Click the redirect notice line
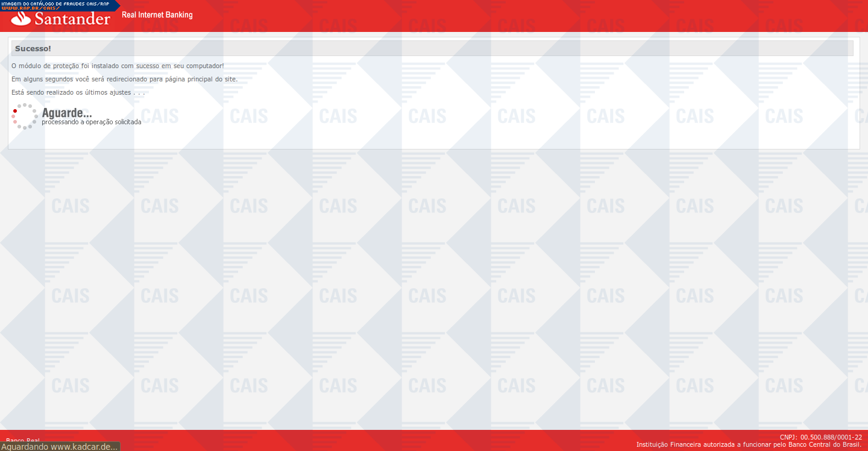This screenshot has width=868, height=451. point(124,79)
